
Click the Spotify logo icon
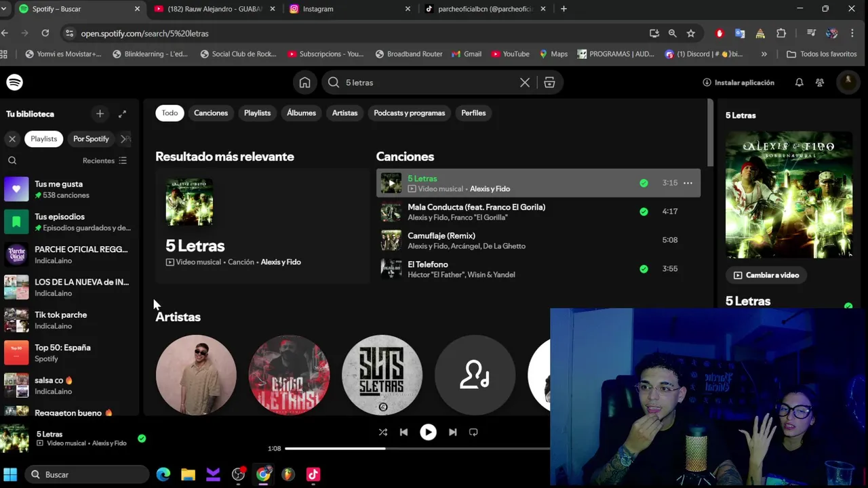coord(14,82)
